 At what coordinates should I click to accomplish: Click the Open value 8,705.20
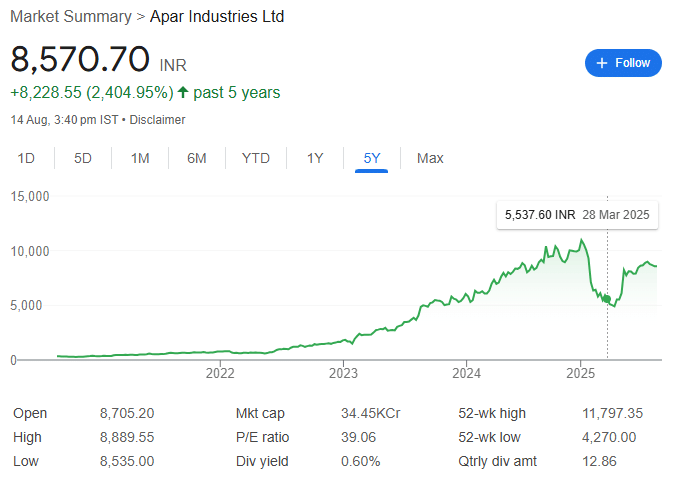(x=127, y=413)
